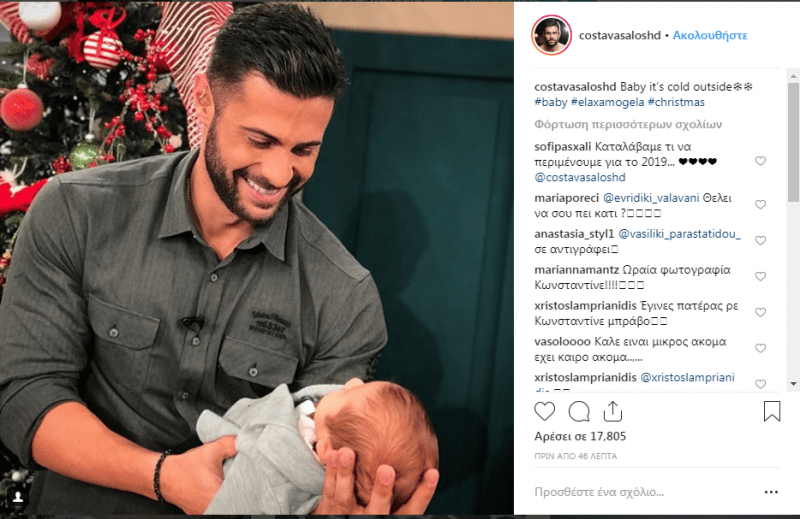Open the #elaxamogela hashtag
This screenshot has width=800, height=519.
point(607,102)
